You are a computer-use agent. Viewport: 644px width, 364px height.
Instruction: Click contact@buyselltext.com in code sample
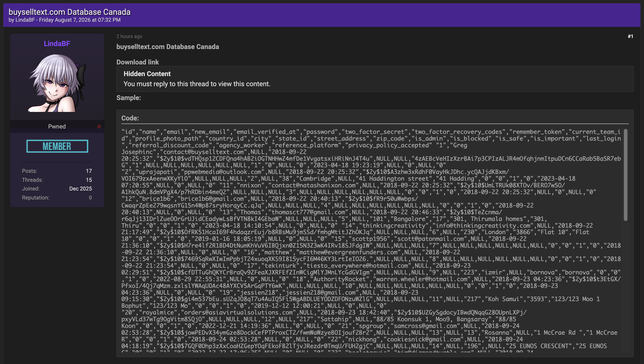[x=204, y=152]
